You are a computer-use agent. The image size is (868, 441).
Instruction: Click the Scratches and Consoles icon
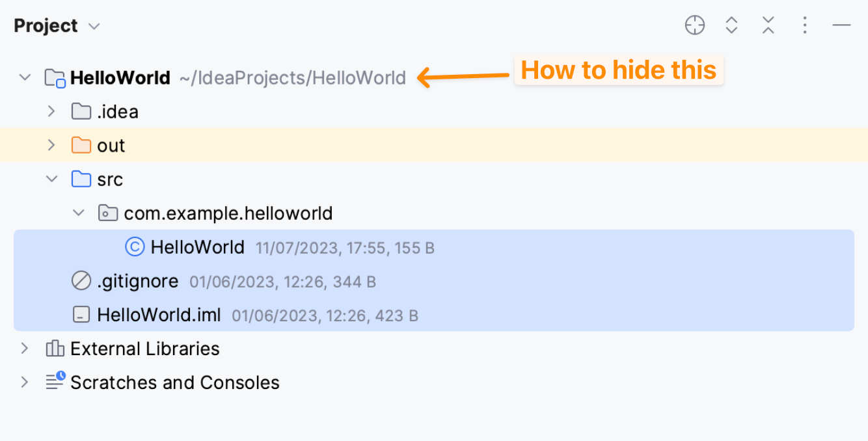[55, 382]
